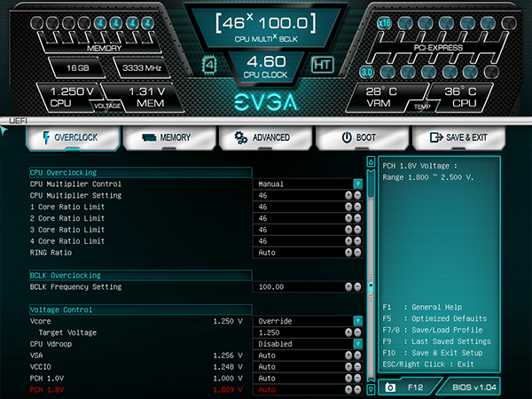Select the PCH 1.8V row label
Image resolution: width=532 pixels, height=399 pixels.
pyautogui.click(x=47, y=390)
